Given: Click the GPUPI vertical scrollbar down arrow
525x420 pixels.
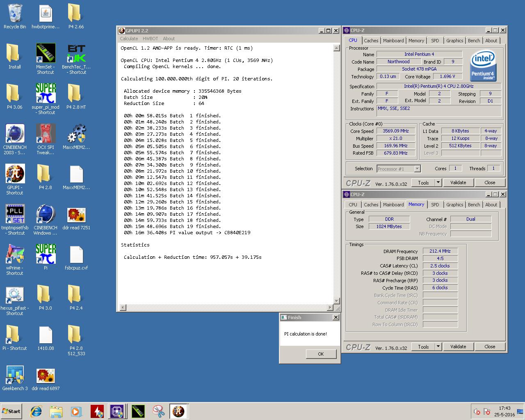Looking at the screenshot, I should [336, 301].
